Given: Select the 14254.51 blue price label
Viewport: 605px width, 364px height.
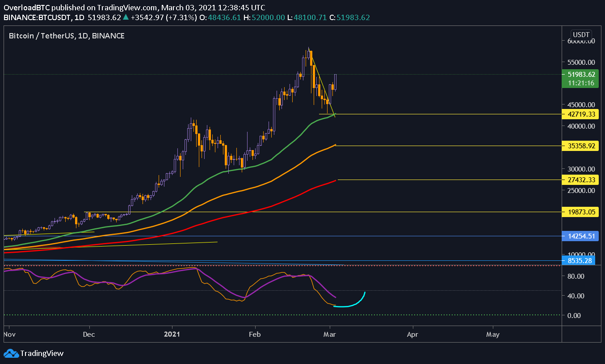Looking at the screenshot, I should (x=580, y=236).
